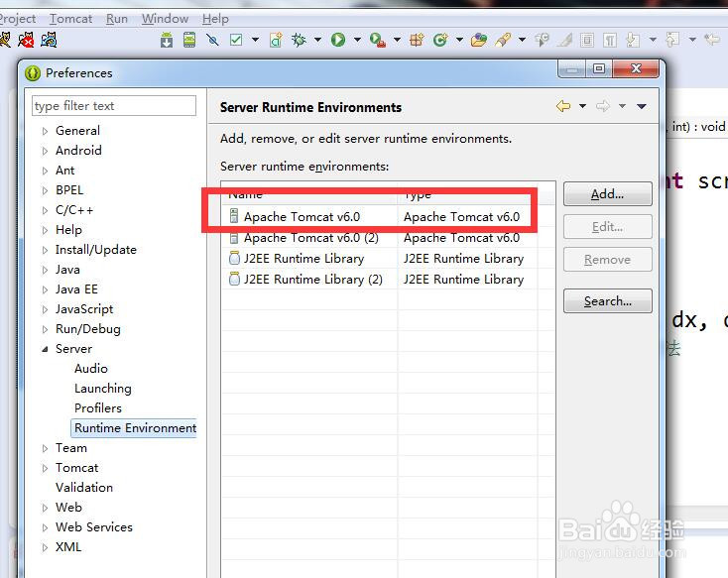
Task: Open the Run menu
Action: 116,19
